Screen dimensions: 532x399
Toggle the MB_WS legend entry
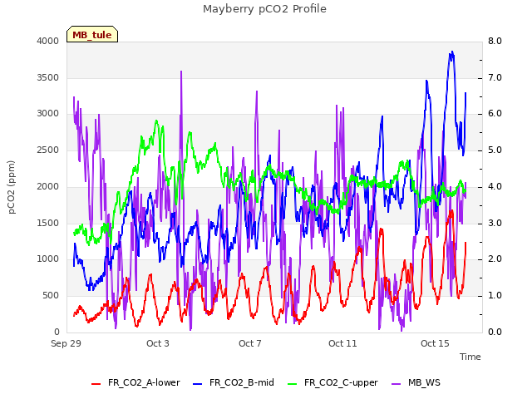[x=416, y=382]
